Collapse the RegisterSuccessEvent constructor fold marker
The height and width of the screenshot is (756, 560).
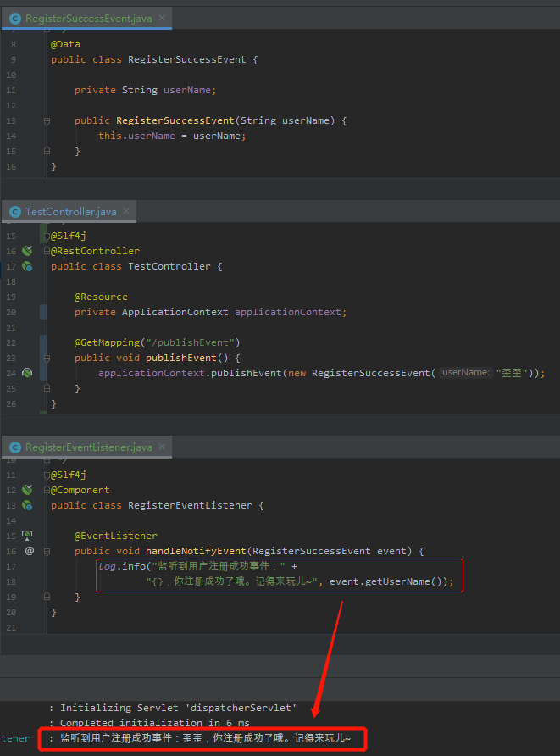click(47, 120)
